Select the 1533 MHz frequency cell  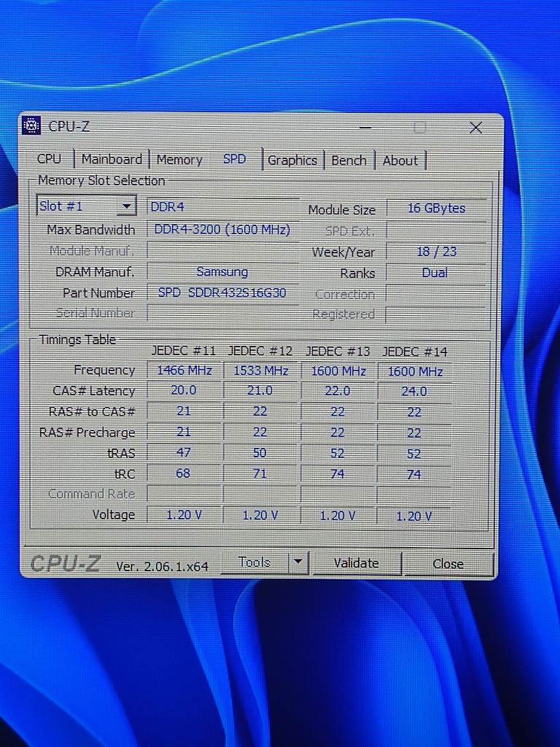(x=261, y=371)
